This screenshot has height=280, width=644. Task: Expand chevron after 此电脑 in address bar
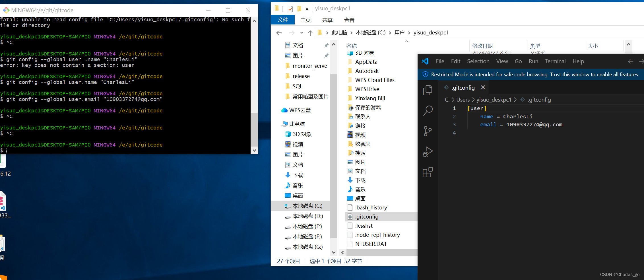(x=352, y=33)
